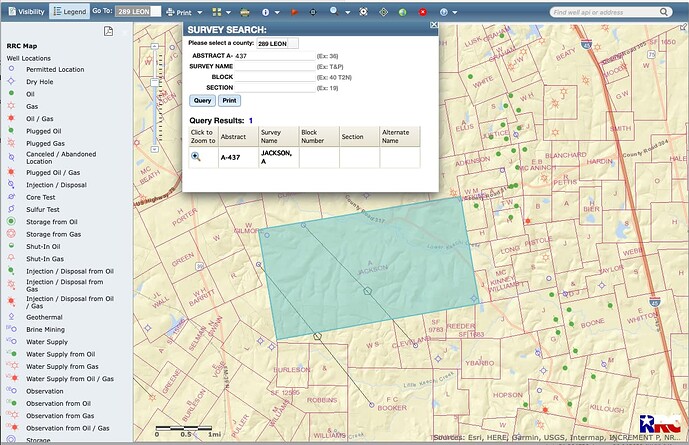Click the Storage from Oil legend symbol
The width and height of the screenshot is (689, 445).
click(11, 221)
